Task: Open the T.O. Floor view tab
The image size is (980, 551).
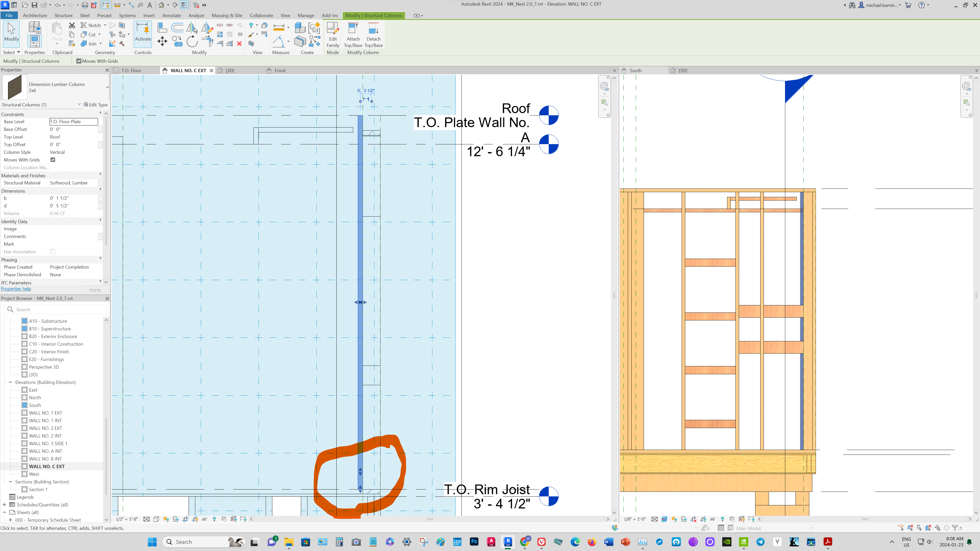Action: [131, 70]
